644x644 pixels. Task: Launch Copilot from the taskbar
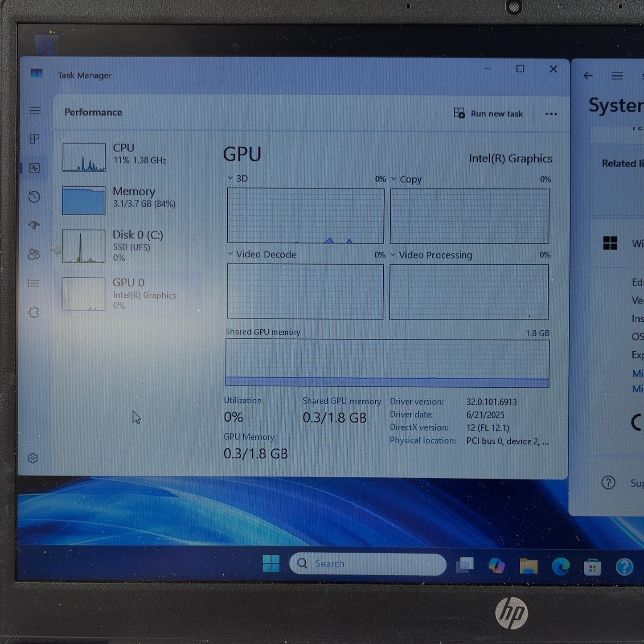point(496,566)
